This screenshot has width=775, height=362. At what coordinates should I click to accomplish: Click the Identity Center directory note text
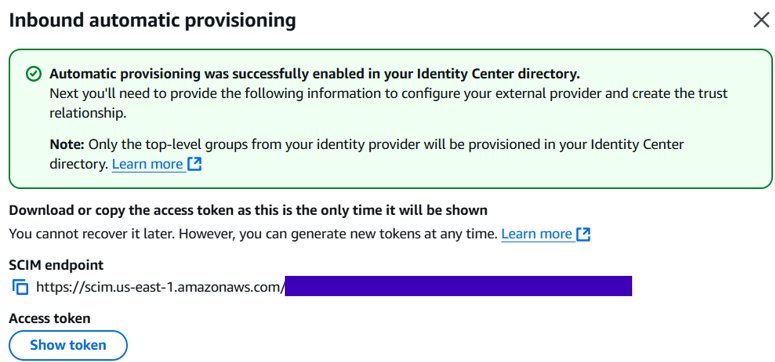coord(367,154)
